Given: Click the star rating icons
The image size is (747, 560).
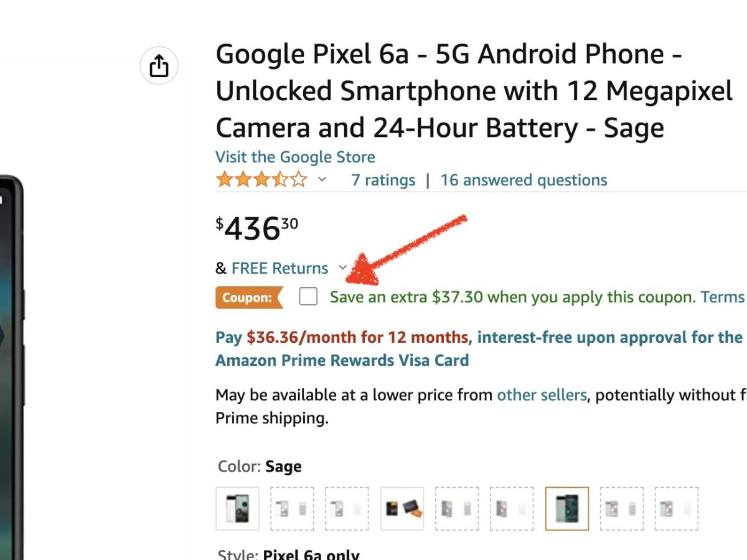Looking at the screenshot, I should click(x=261, y=180).
